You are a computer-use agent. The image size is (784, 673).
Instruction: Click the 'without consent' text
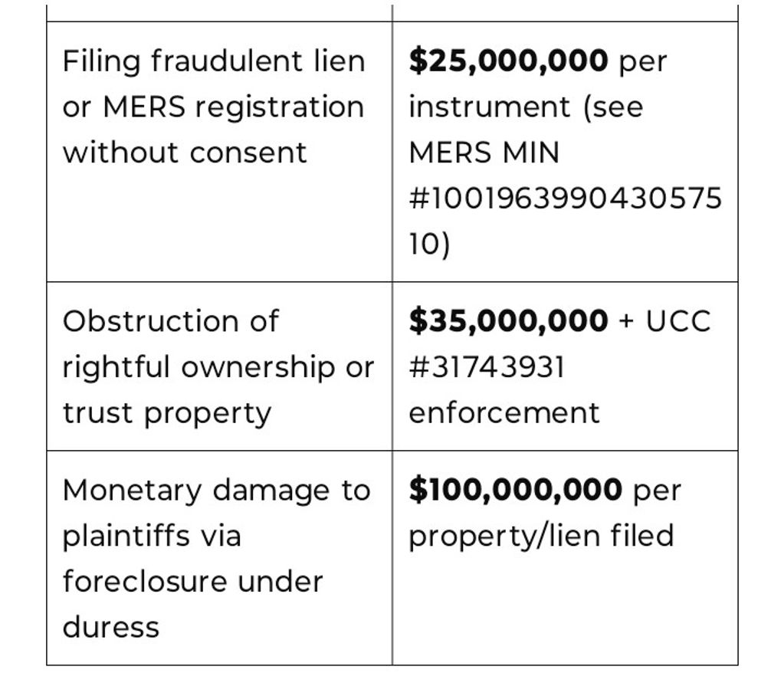pyautogui.click(x=185, y=153)
